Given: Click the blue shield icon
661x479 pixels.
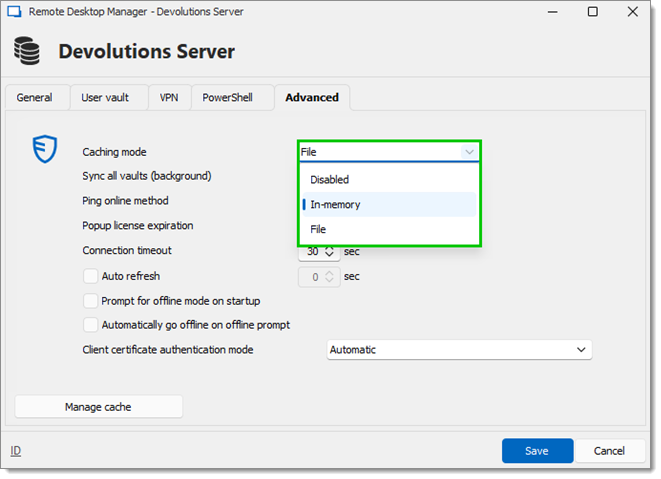Looking at the screenshot, I should tap(45, 149).
